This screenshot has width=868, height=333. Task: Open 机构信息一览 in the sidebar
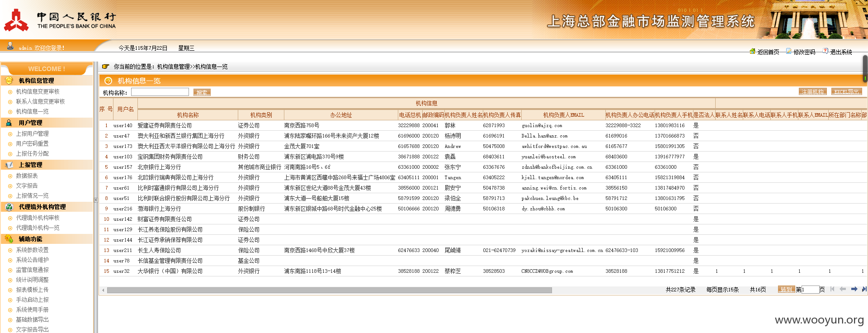(33, 111)
